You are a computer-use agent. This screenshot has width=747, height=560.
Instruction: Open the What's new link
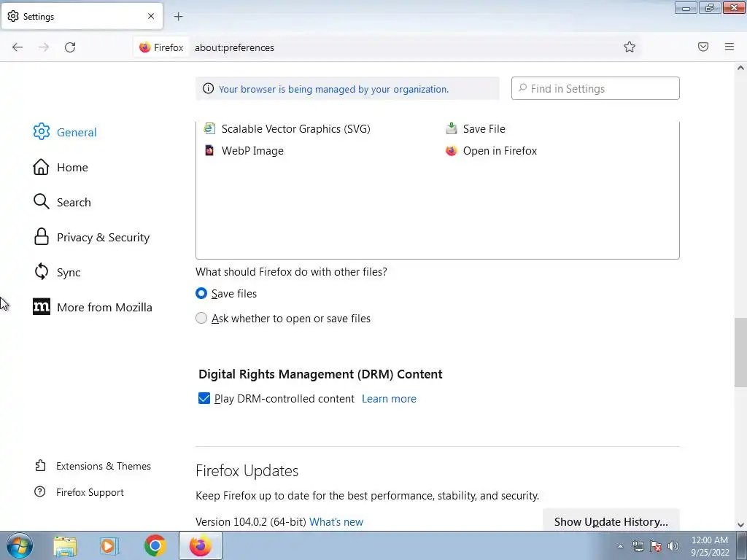point(336,522)
